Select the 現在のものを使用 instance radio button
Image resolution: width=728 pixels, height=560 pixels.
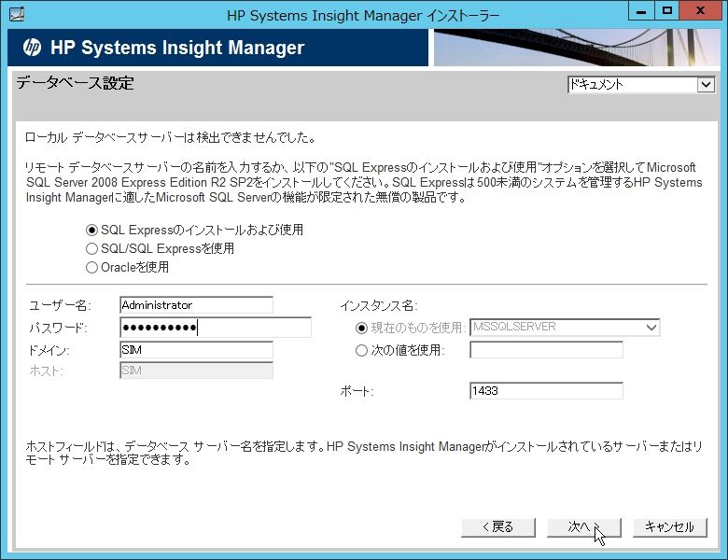click(361, 328)
